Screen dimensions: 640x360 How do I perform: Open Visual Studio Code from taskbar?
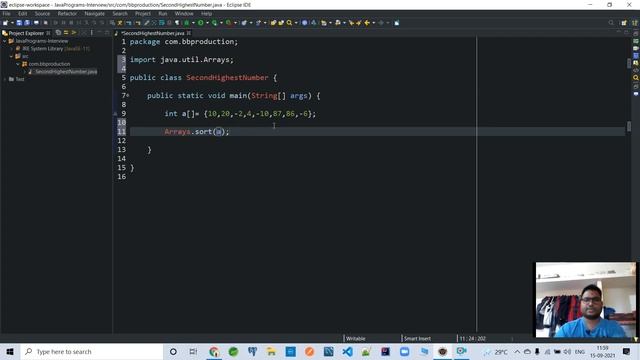(x=347, y=351)
